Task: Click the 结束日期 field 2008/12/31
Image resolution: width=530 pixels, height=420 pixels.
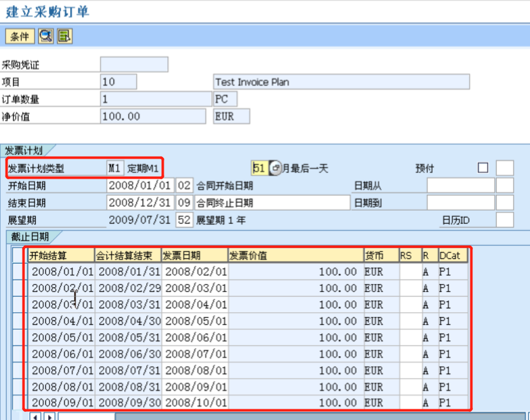Action: pyautogui.click(x=140, y=202)
